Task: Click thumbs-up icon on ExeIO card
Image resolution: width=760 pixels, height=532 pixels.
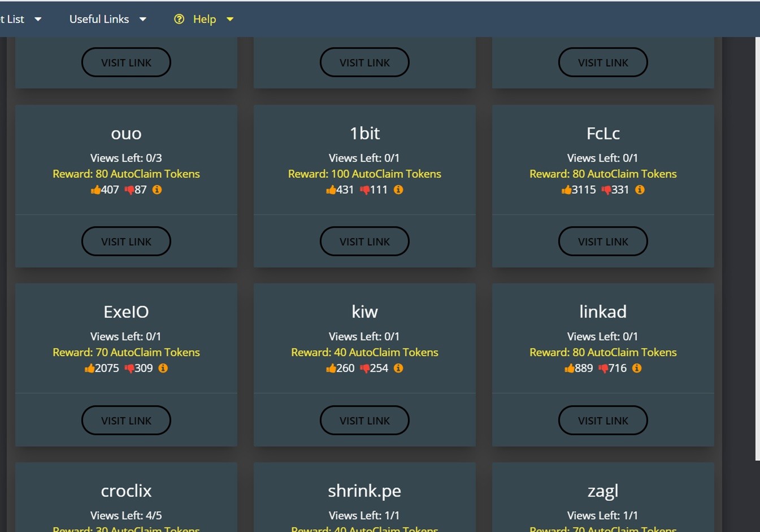Action: click(x=90, y=368)
